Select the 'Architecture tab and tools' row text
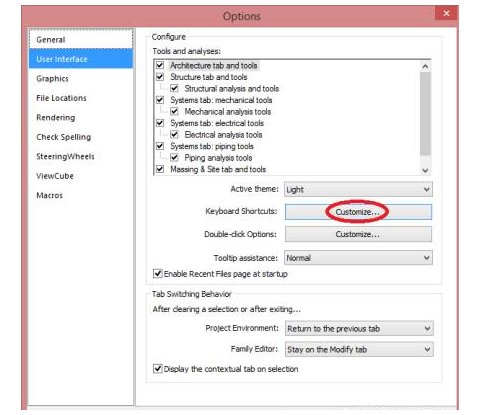This screenshot has height=415, width=502. [214, 65]
